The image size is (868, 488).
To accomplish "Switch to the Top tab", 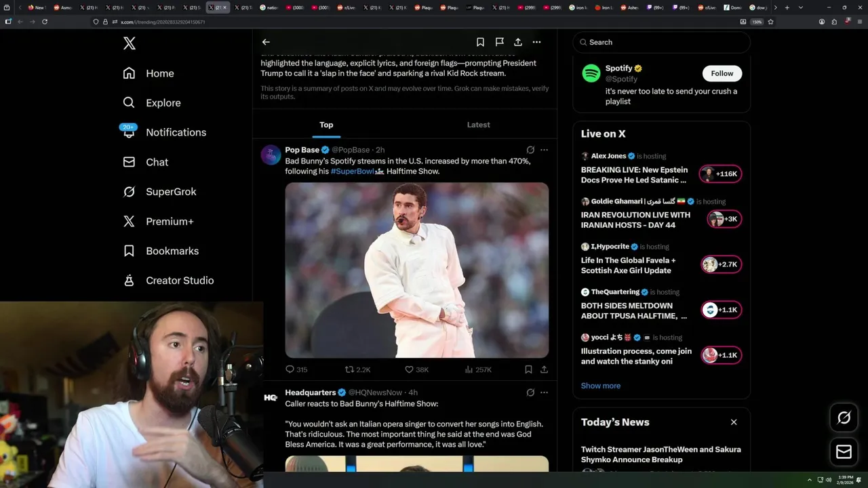I will click(326, 125).
